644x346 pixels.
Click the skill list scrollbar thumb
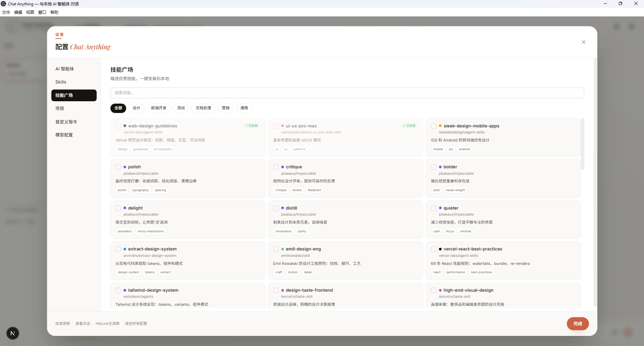click(x=583, y=144)
